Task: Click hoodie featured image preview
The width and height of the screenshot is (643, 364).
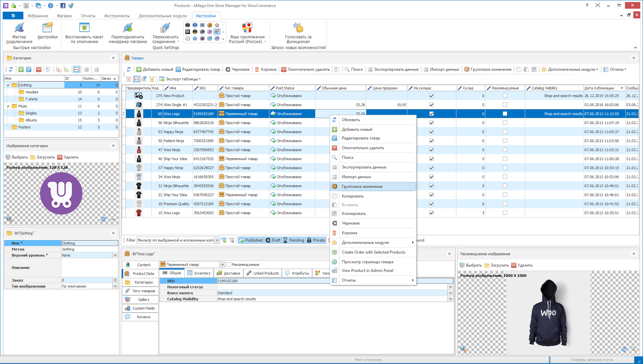Action: 548,313
